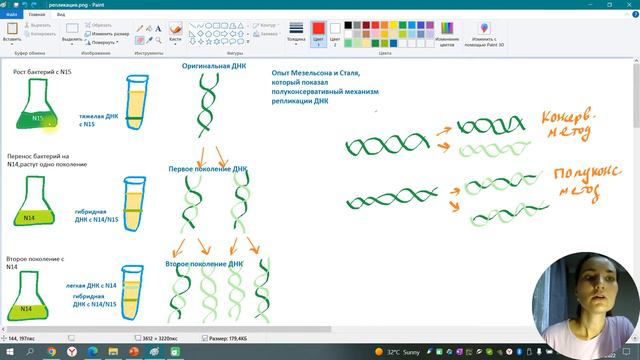
Task: Click Crop (Обрезать) button
Action: point(98,25)
